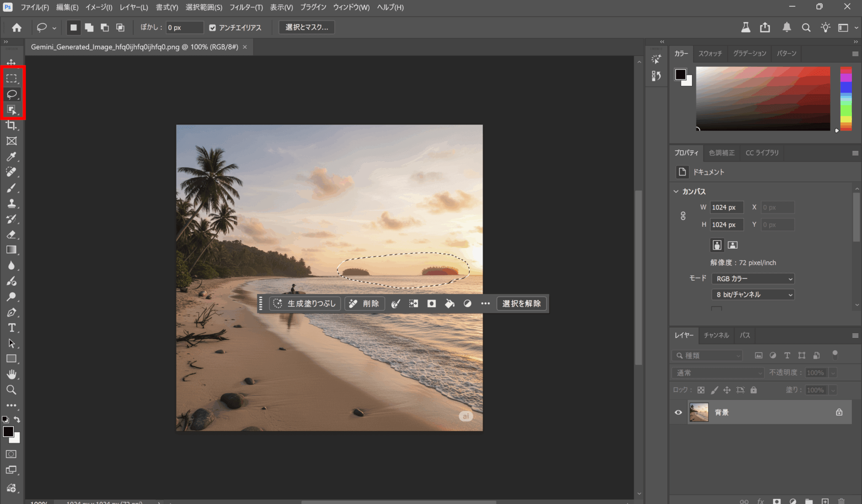Image resolution: width=862 pixels, height=504 pixels.
Task: Click the 選択を解除 button
Action: pos(521,303)
